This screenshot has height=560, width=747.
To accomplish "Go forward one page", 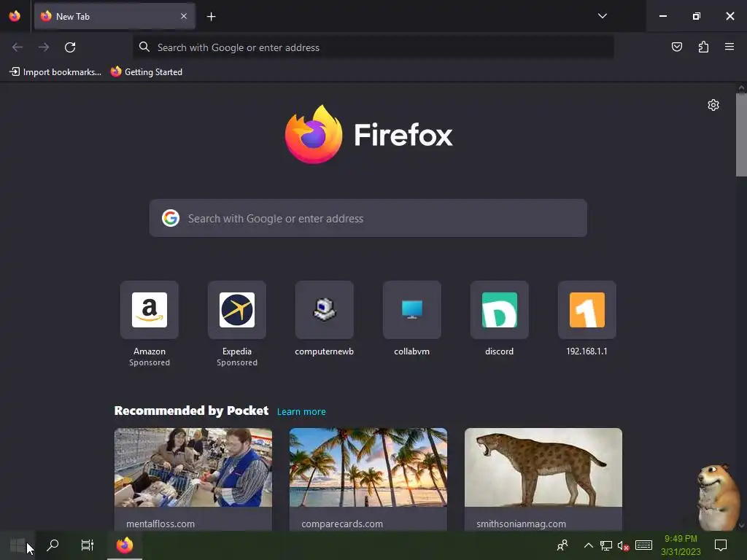I will (44, 47).
